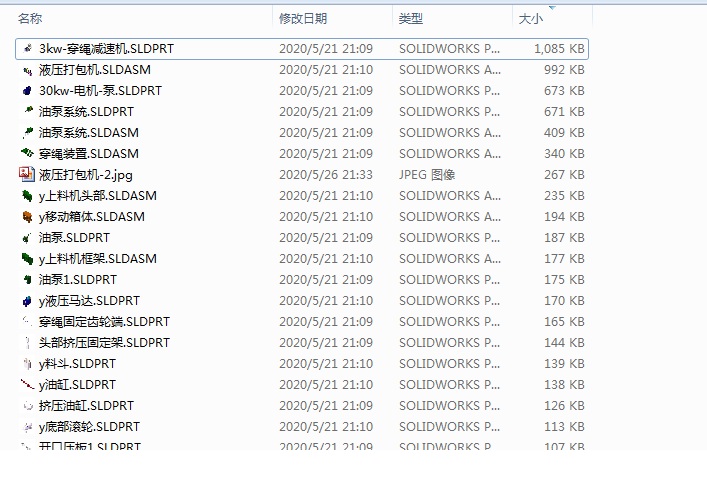Select the y移动箱体.SLDASM assembly icon

coord(27,217)
